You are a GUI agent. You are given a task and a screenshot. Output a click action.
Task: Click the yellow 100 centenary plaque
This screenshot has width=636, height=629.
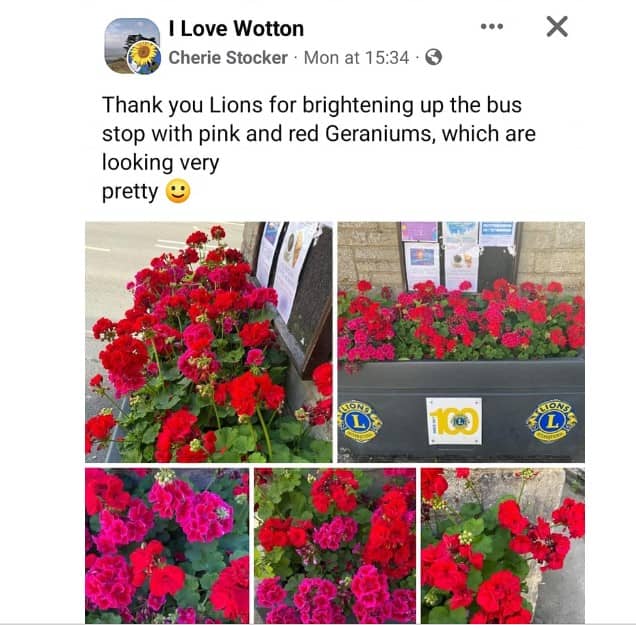click(454, 421)
